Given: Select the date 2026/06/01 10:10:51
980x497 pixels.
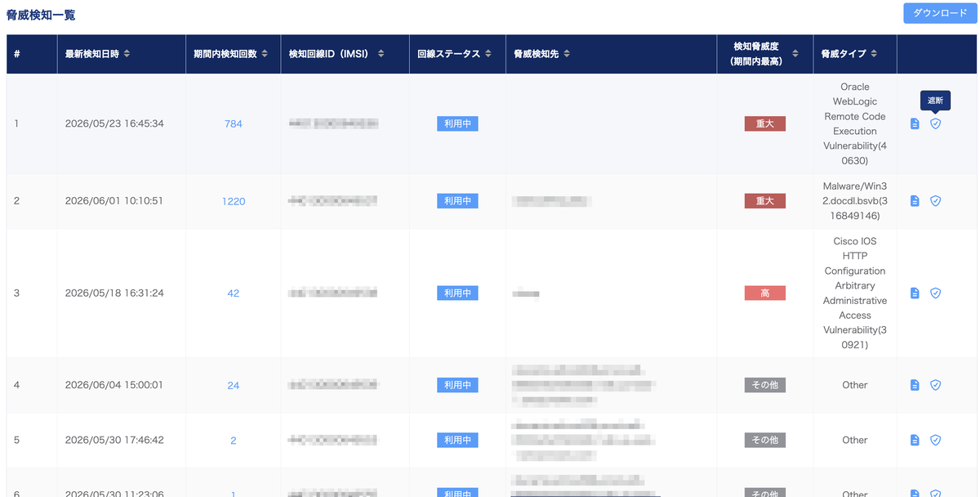Looking at the screenshot, I should tap(114, 201).
